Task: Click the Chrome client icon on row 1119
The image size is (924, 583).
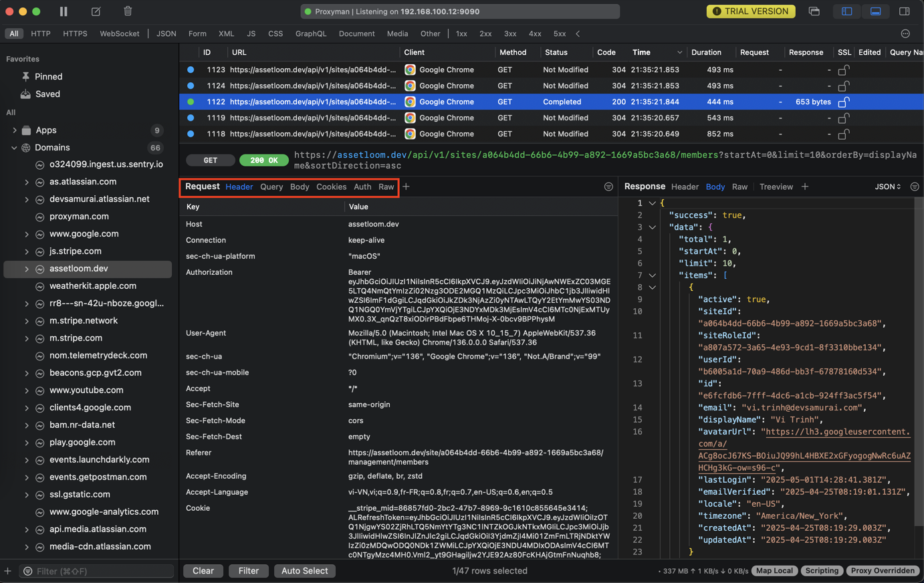Action: [x=410, y=118]
